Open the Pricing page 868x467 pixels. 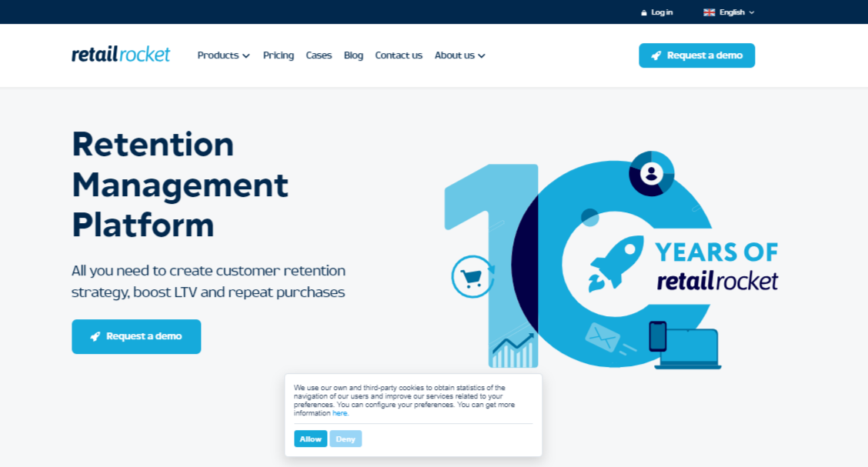[279, 55]
